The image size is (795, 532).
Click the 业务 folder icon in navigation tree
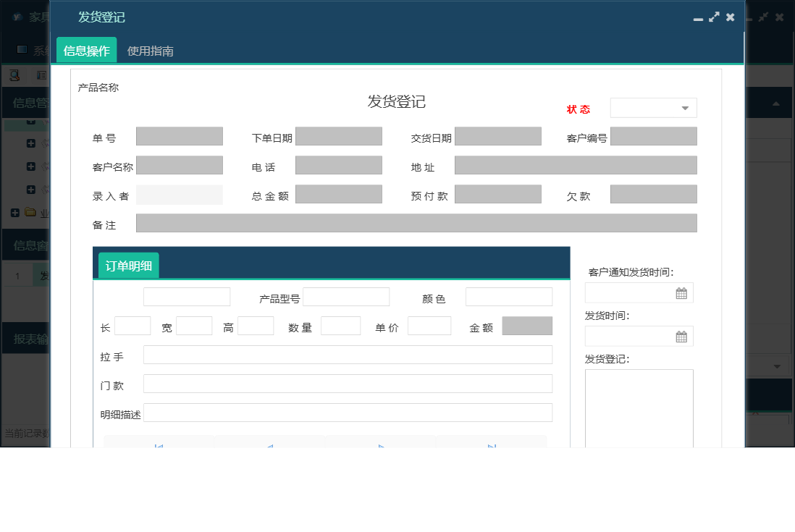point(29,212)
